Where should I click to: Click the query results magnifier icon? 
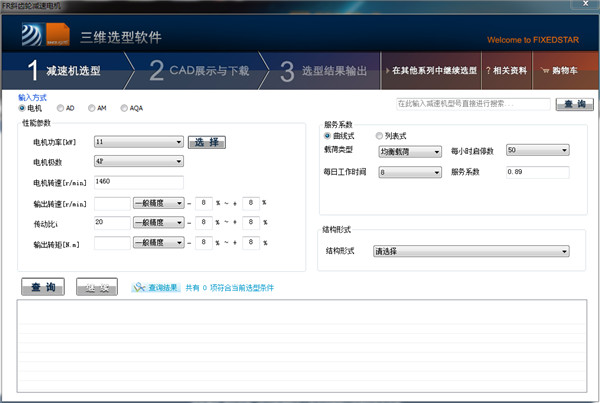click(139, 287)
